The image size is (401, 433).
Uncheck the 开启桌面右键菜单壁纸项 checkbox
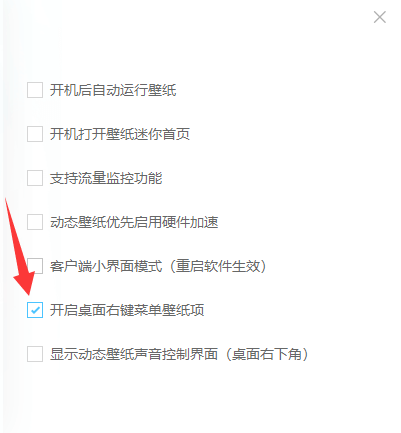pyautogui.click(x=35, y=310)
